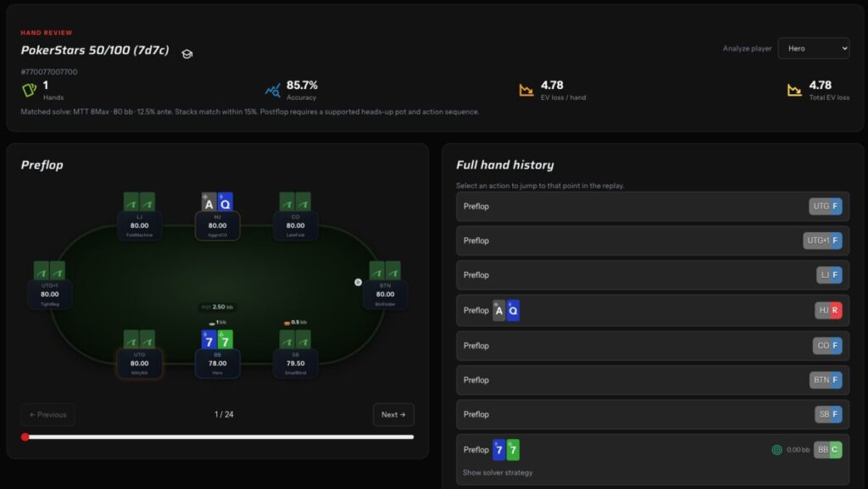Screen dimensions: 868x489
Task: Select the SB fold action row
Action: pos(653,414)
